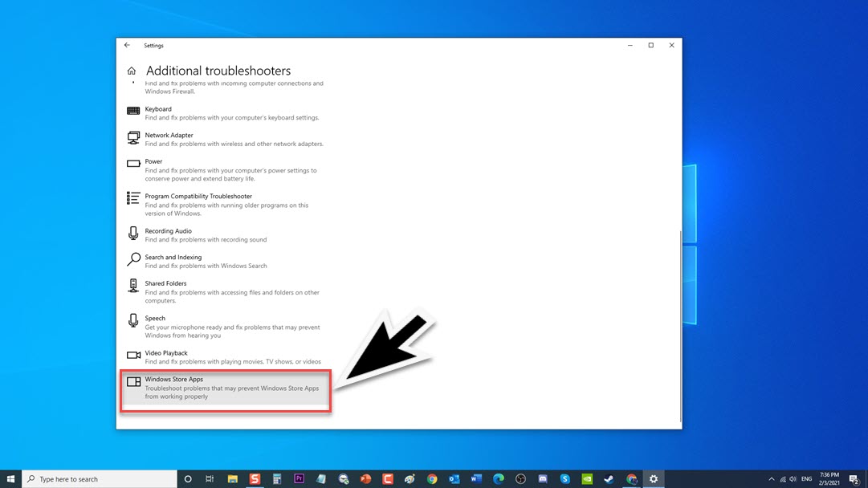Open Snagit from the taskbar
The width and height of the screenshot is (868, 488).
pos(255,478)
